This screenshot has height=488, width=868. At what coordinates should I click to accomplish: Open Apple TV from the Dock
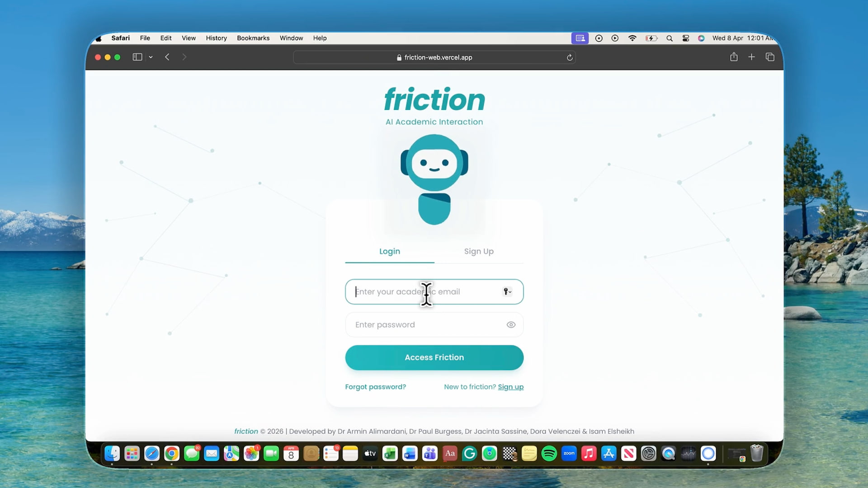coord(370,453)
